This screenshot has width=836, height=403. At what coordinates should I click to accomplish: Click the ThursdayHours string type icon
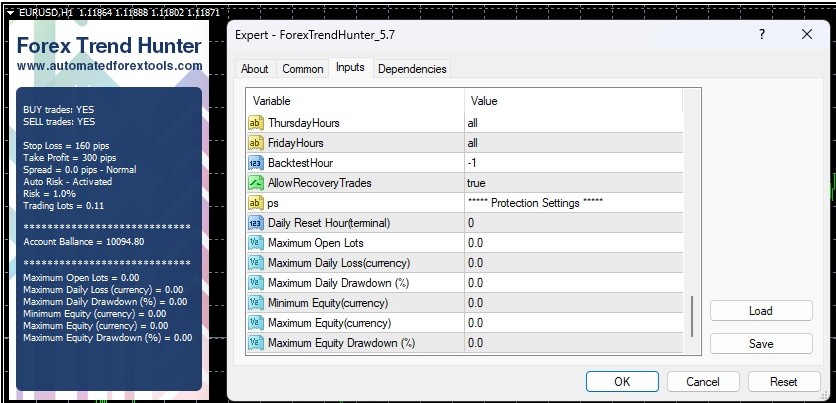pos(255,123)
